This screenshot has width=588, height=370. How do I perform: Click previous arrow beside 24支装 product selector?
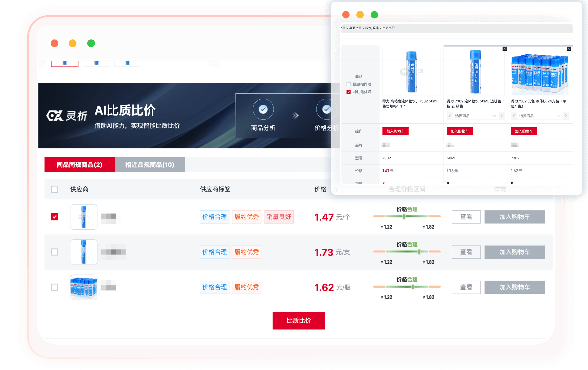coord(514,116)
